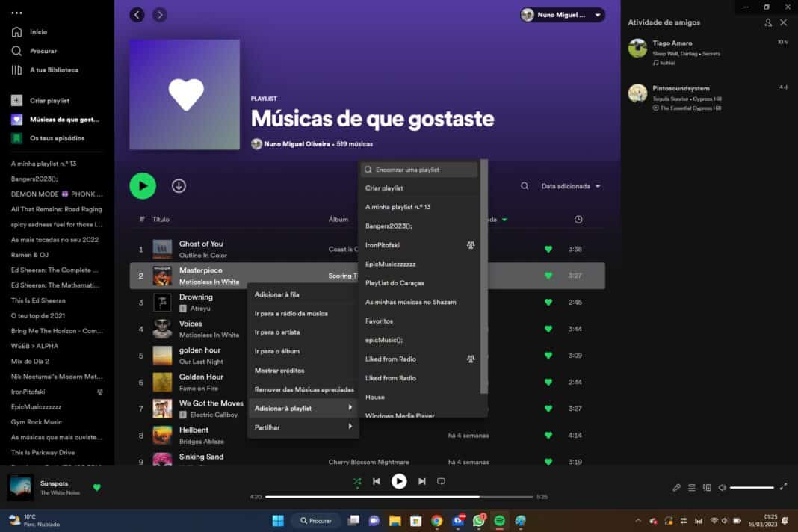Start playing with the big green play button
Image resolution: width=798 pixels, height=532 pixels.
[143, 186]
